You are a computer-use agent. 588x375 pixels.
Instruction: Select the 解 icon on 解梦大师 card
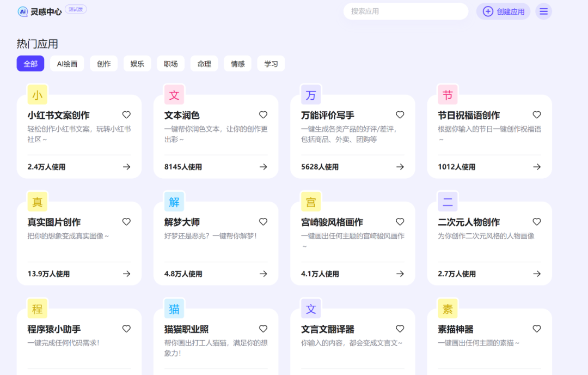(x=174, y=201)
